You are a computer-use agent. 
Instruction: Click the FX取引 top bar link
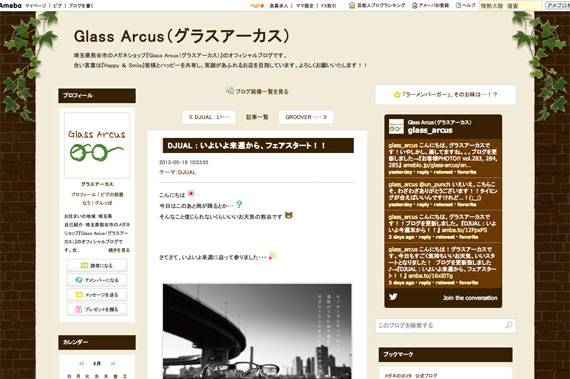[x=328, y=6]
